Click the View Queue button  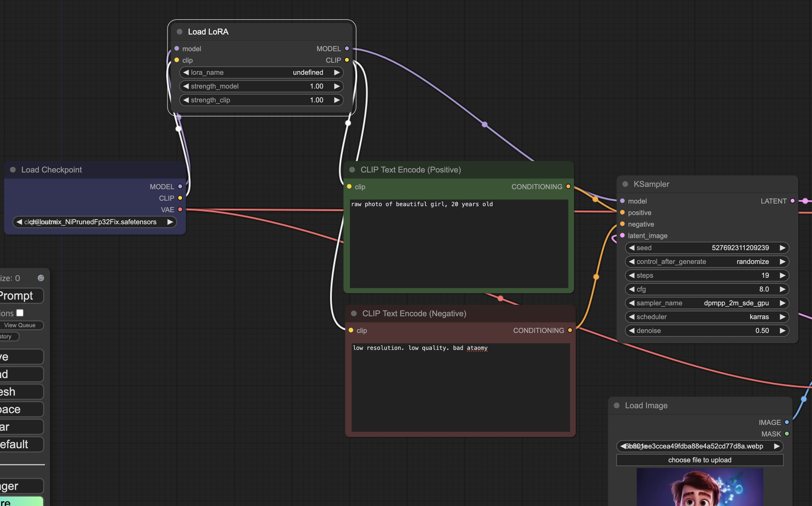20,325
